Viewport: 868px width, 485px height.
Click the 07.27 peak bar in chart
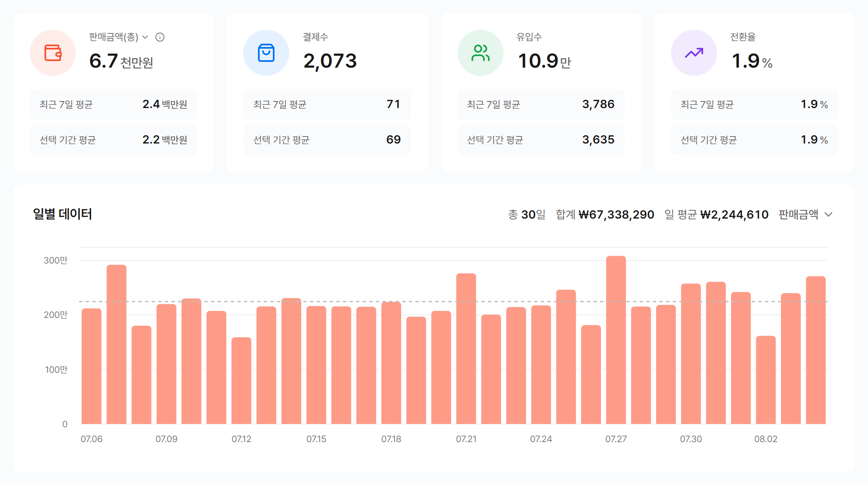coord(616,340)
